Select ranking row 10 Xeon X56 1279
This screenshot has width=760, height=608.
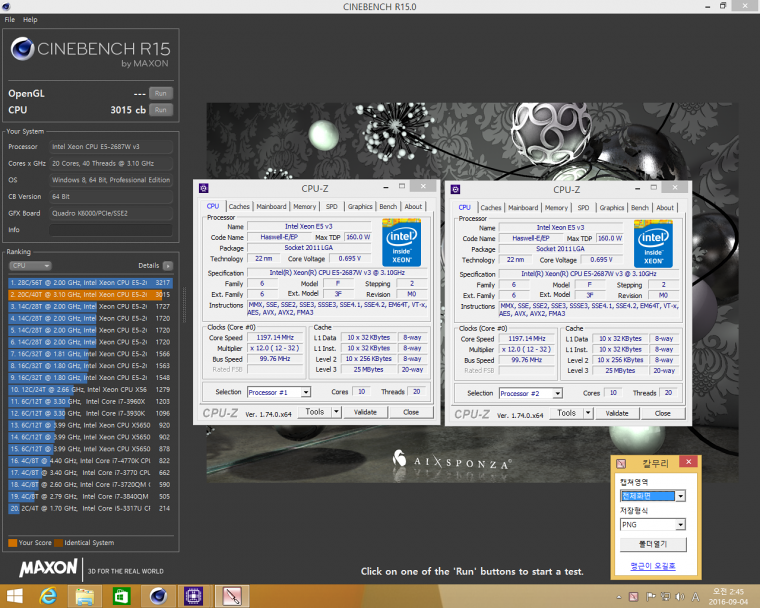coord(90,389)
